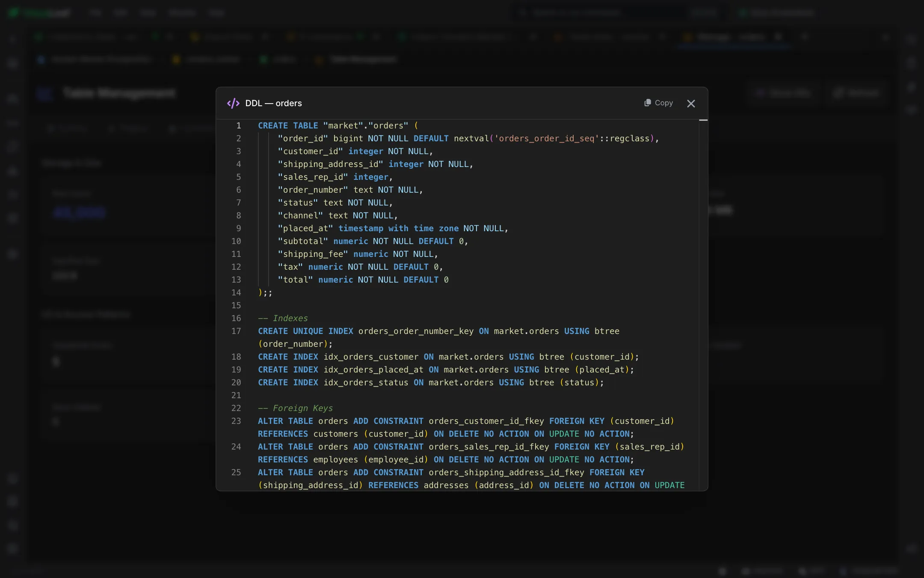This screenshot has height=578, width=924.
Task: Click the orders_customer_id_fkey constraint line
Action: coord(466,427)
